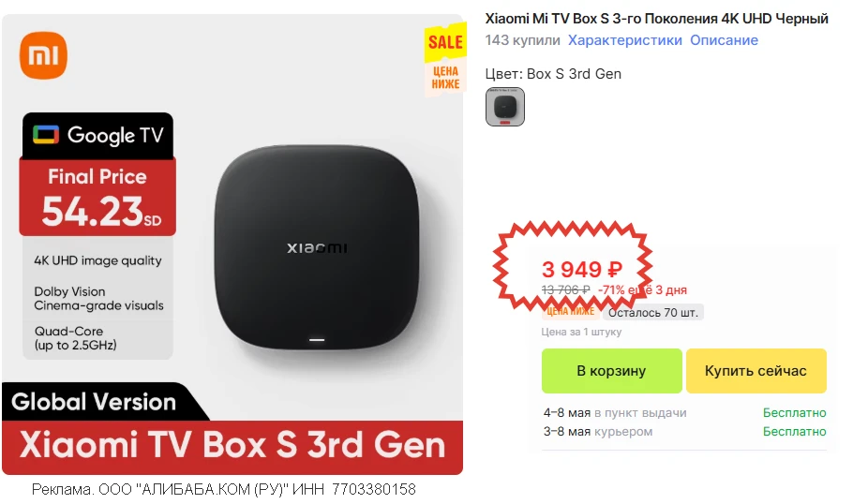Image resolution: width=868 pixels, height=504 pixels.
Task: Open the Характеристики link
Action: point(625,40)
